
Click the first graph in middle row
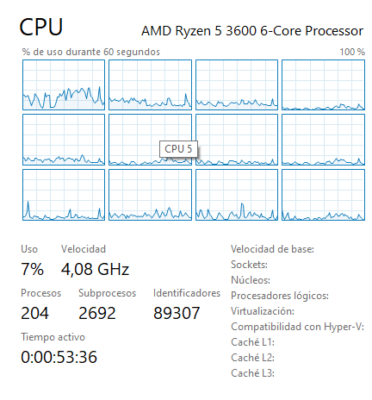(x=63, y=140)
